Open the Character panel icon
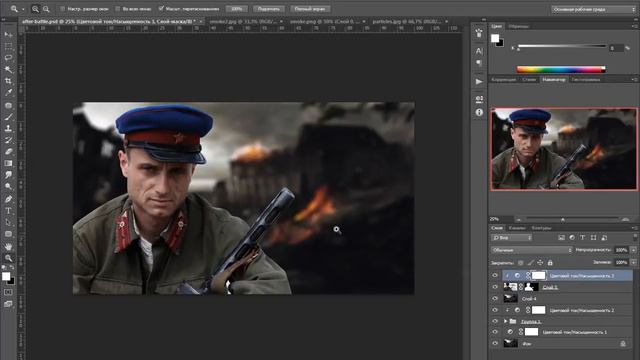This screenshot has height=360, width=640. coord(479,51)
